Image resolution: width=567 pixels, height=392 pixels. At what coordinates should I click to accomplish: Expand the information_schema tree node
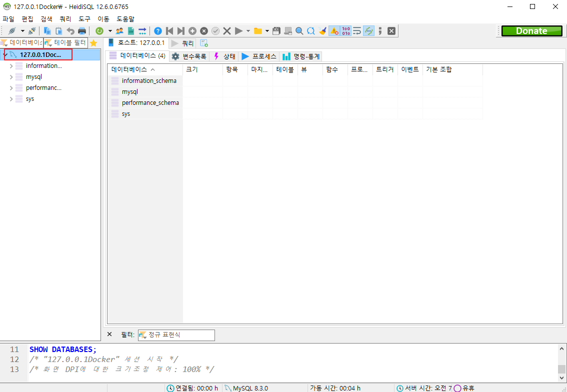(x=11, y=66)
